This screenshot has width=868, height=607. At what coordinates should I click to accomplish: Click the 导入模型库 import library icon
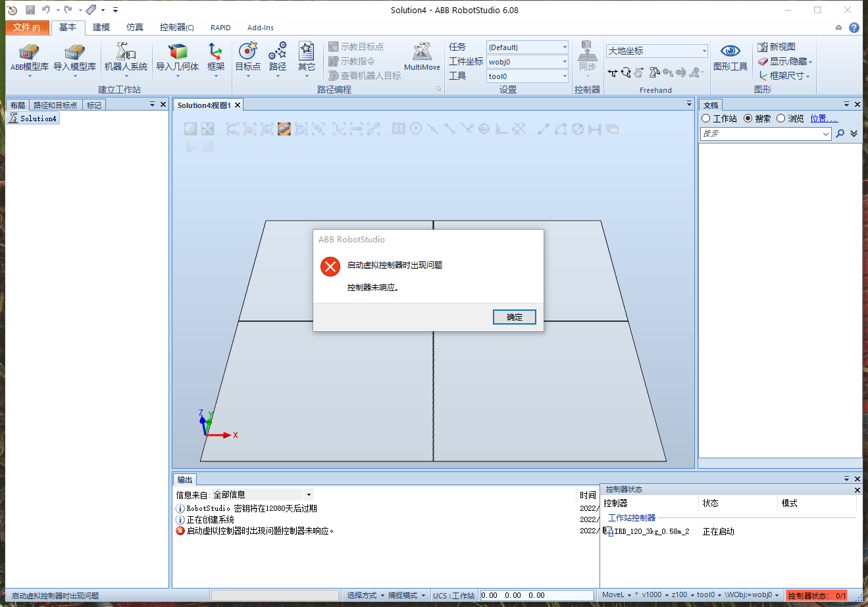74,54
